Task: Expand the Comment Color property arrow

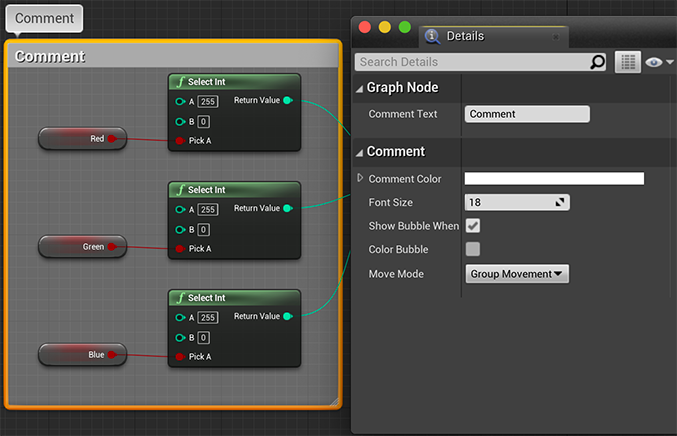Action: tap(360, 178)
